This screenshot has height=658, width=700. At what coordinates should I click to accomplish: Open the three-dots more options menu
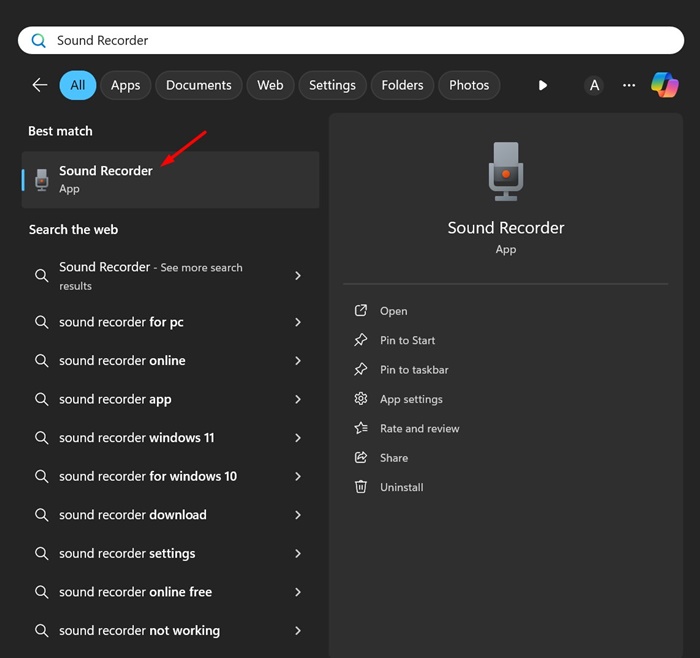(x=629, y=85)
